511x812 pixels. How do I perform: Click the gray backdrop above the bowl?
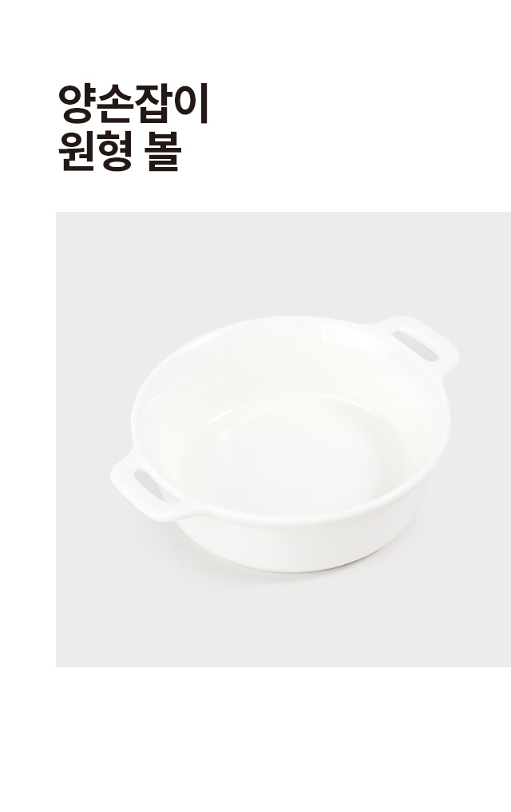pos(283,264)
